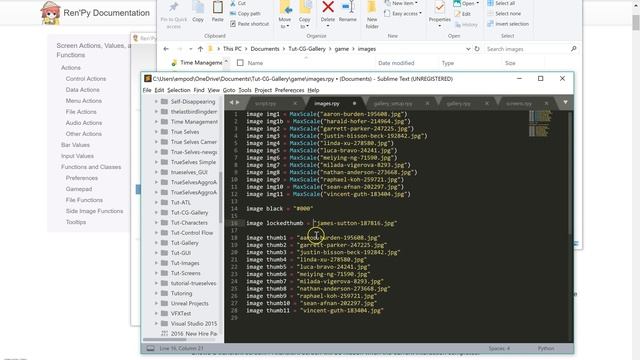This screenshot has height=360, width=640.
Task: Click the Paste icon in File Explorer ribbon
Action: click(218, 7)
